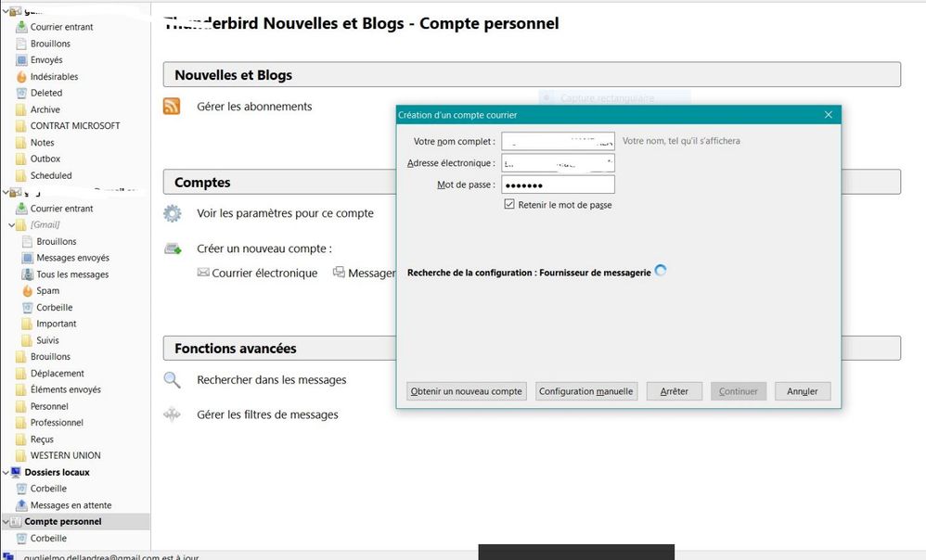Stop the search with Arrêter button
This screenshot has width=926, height=560.
tap(674, 391)
